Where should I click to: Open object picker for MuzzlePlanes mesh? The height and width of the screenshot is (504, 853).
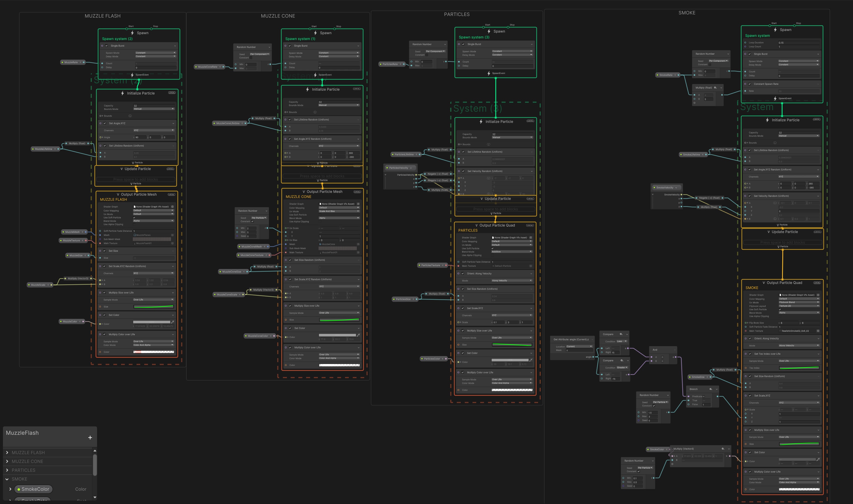click(x=173, y=235)
